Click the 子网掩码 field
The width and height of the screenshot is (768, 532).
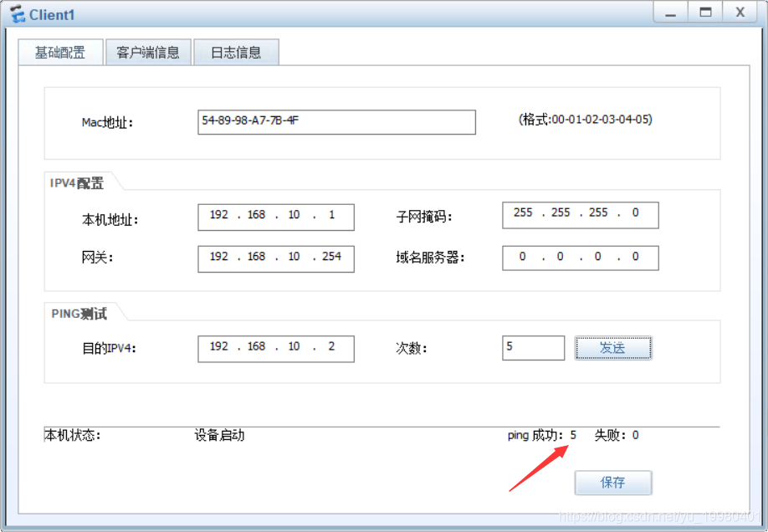click(581, 215)
